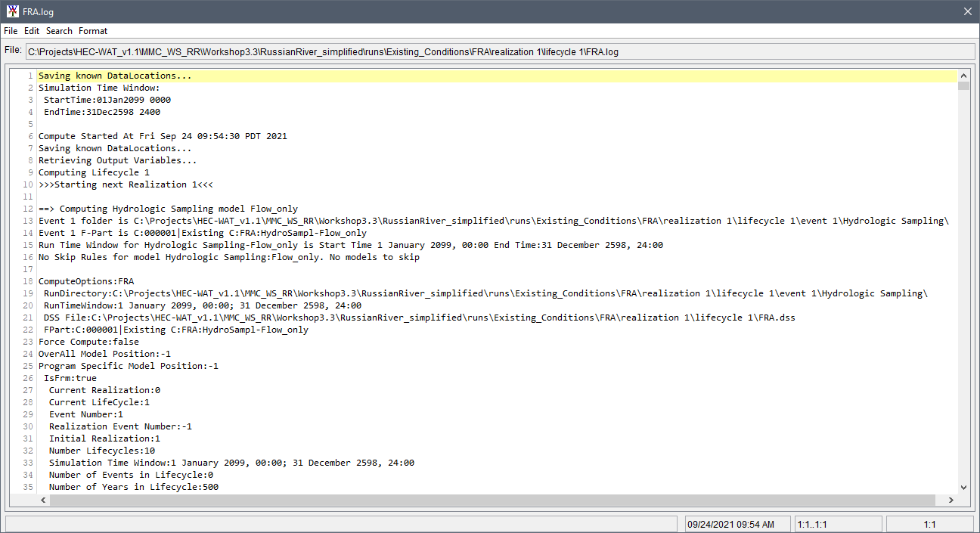Click the timestamp panel showing 09/24/2021
The image size is (980, 533).
point(737,523)
